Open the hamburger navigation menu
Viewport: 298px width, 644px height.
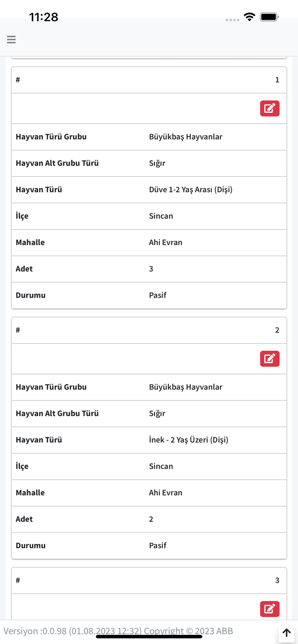click(11, 39)
